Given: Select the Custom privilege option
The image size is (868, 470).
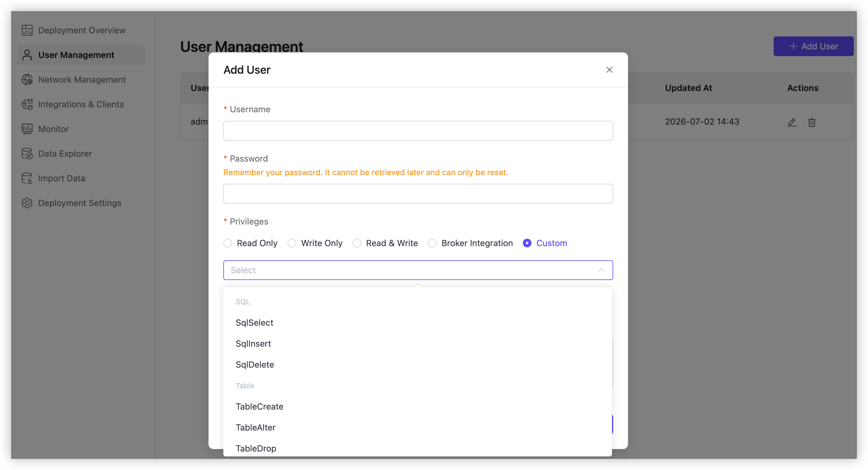Looking at the screenshot, I should [x=527, y=243].
